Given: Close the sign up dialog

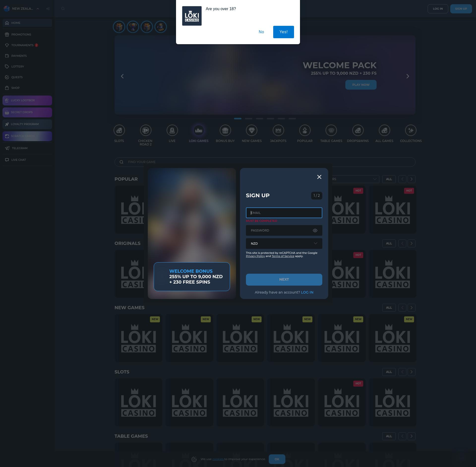Looking at the screenshot, I should tap(319, 177).
